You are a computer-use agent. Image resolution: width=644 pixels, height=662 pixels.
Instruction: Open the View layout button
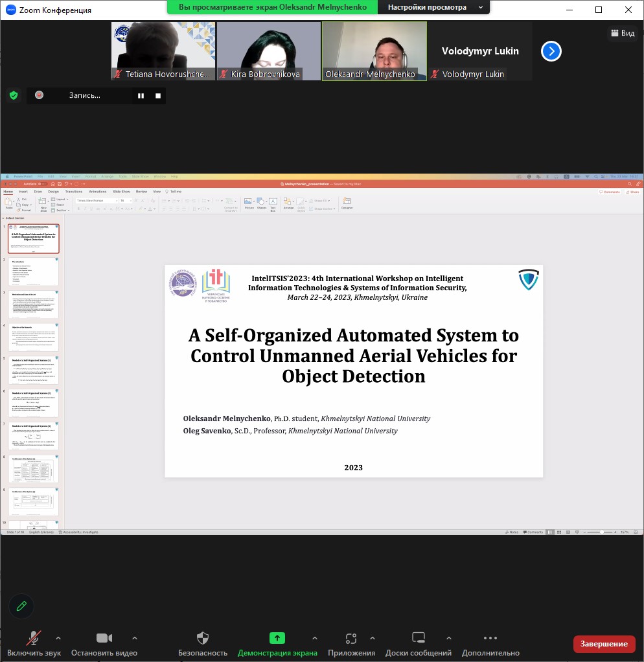pyautogui.click(x=622, y=33)
